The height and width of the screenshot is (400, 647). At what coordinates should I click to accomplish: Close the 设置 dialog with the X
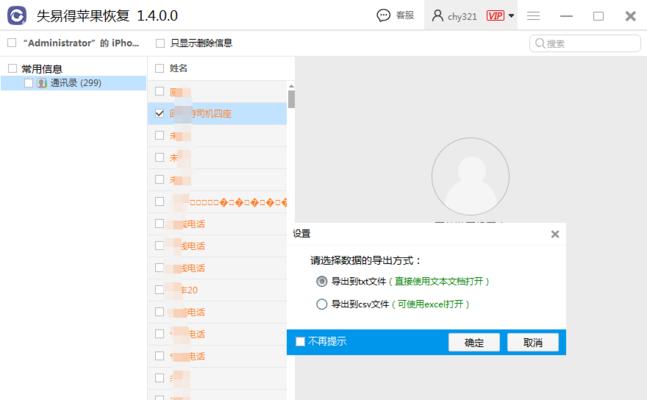pyautogui.click(x=555, y=234)
